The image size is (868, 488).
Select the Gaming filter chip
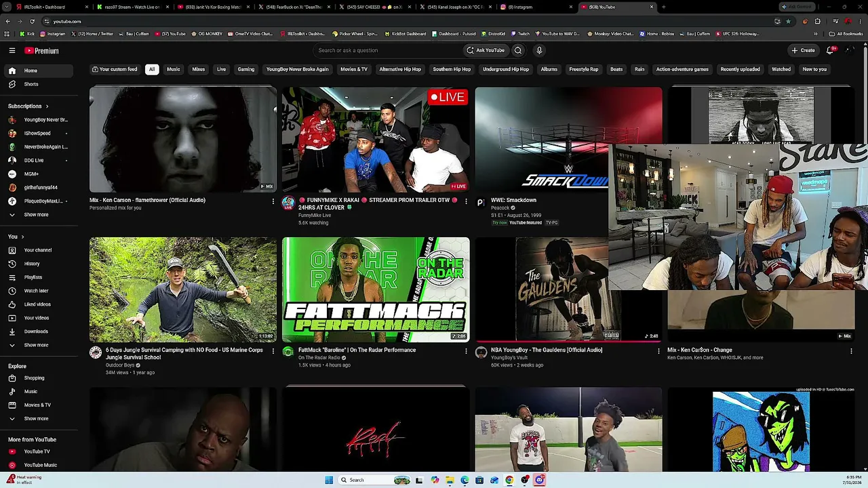(x=246, y=69)
